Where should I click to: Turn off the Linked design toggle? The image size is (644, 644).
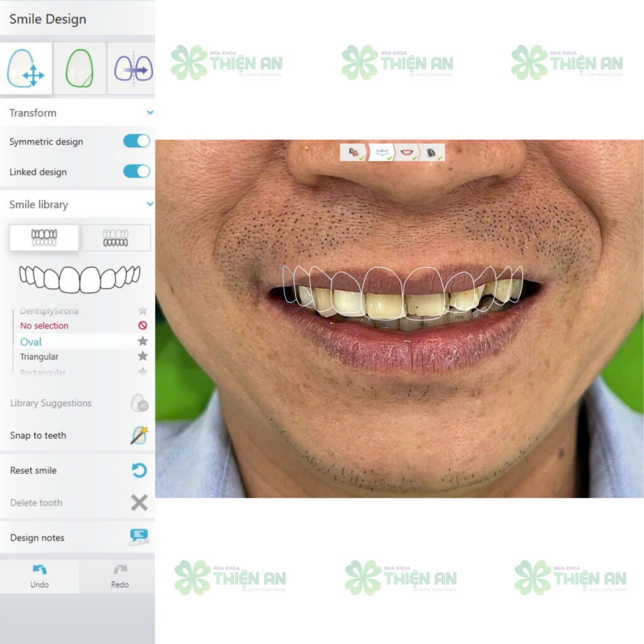tap(136, 172)
